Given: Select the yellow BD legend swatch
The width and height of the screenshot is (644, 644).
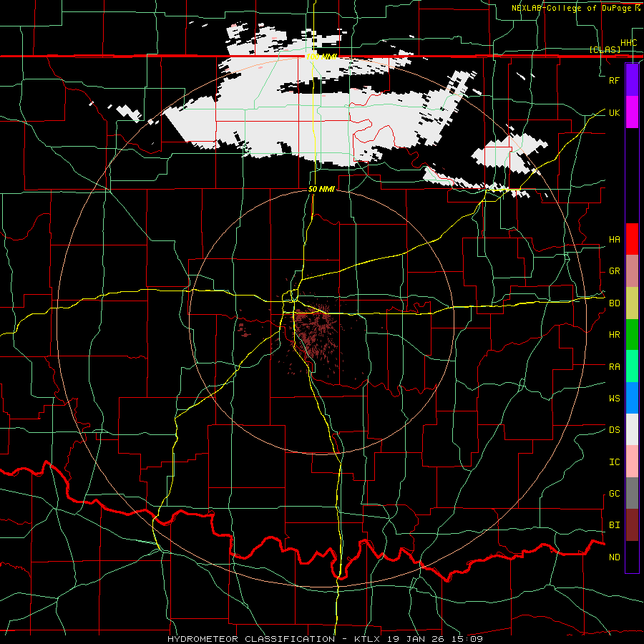Looking at the screenshot, I should (632, 303).
